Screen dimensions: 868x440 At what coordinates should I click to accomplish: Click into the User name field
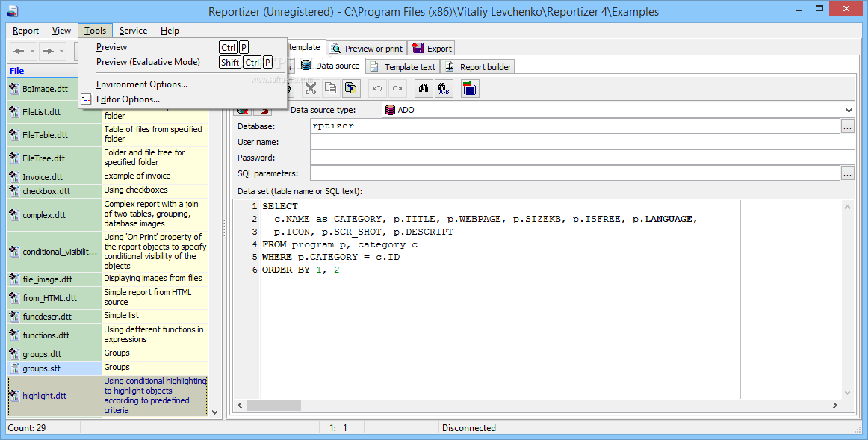[583, 142]
